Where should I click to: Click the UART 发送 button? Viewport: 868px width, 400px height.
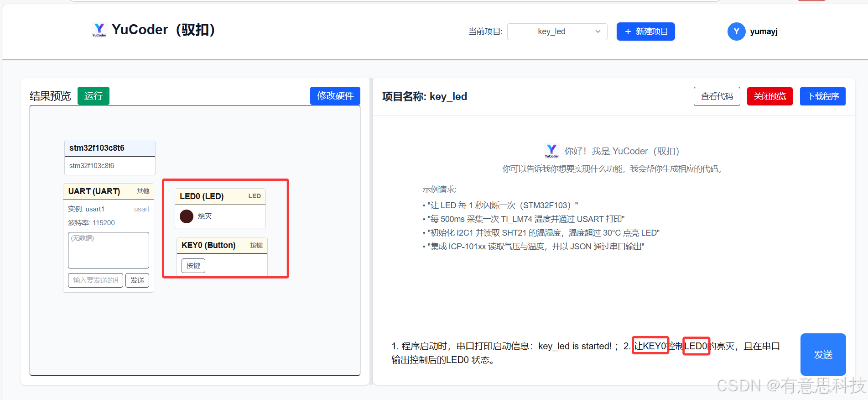coord(137,280)
